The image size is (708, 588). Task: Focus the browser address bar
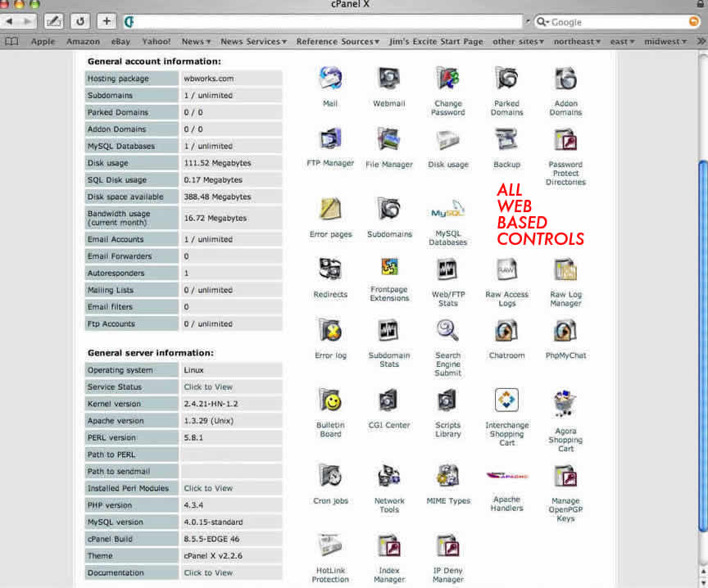[x=322, y=21]
